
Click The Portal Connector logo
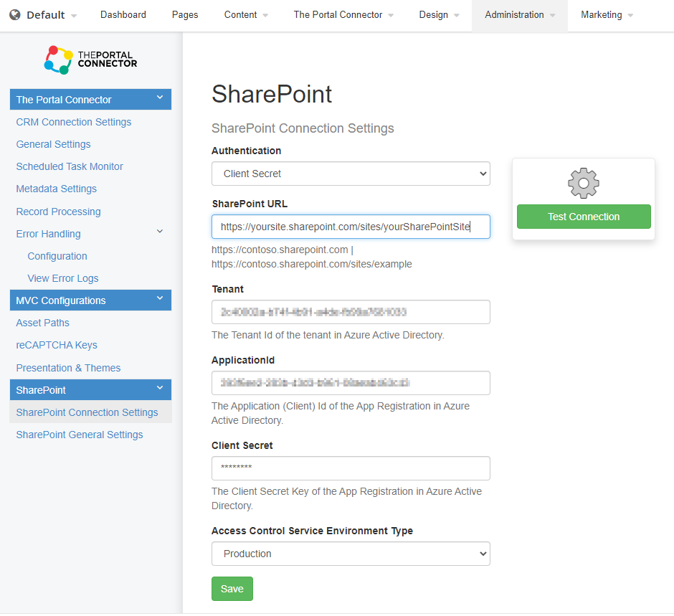(90, 60)
